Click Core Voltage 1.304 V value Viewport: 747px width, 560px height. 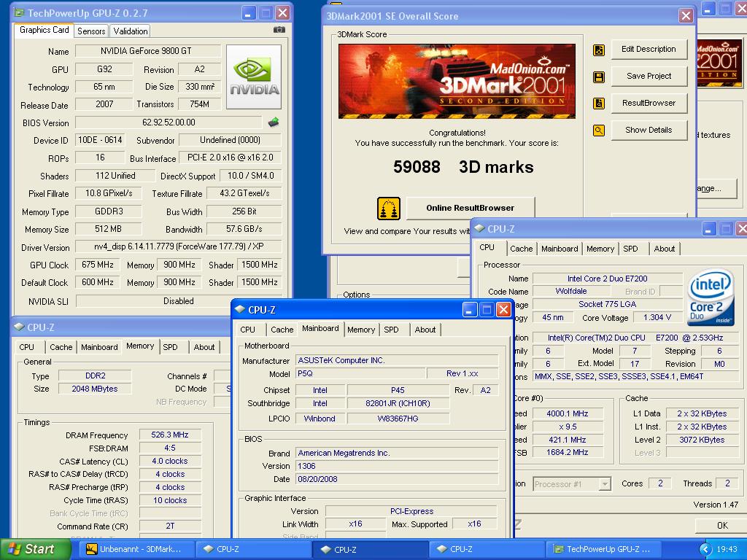657,317
